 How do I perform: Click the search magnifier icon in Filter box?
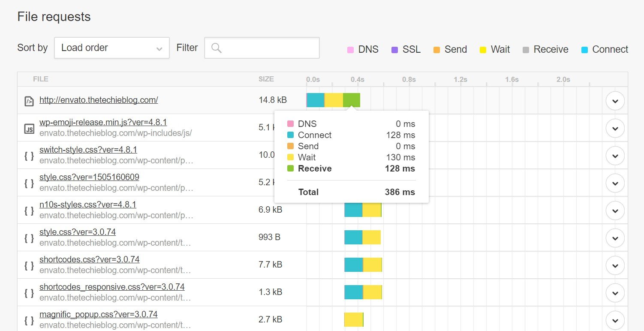point(217,48)
